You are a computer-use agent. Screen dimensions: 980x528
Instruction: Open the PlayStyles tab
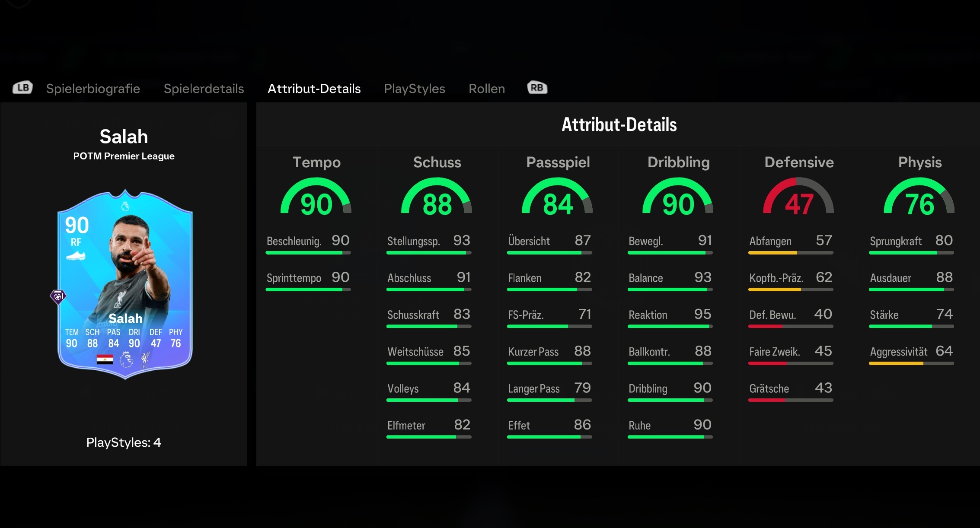pyautogui.click(x=415, y=89)
